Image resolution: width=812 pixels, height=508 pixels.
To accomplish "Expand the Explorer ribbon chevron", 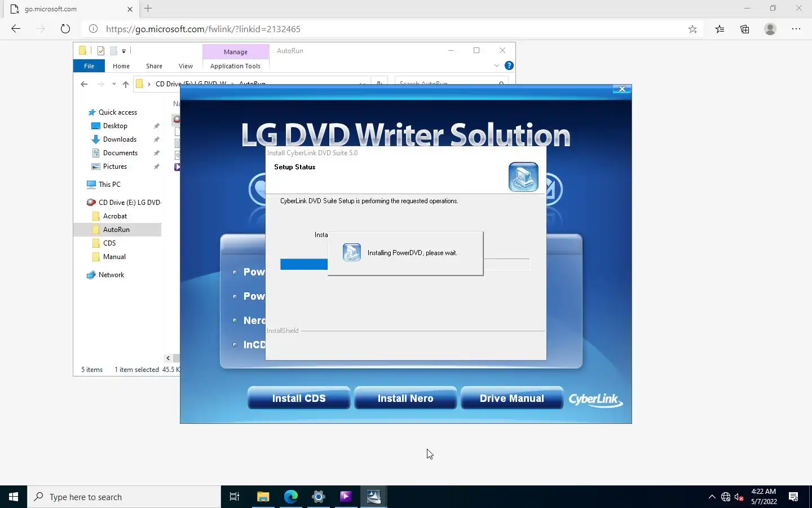I will pos(497,65).
